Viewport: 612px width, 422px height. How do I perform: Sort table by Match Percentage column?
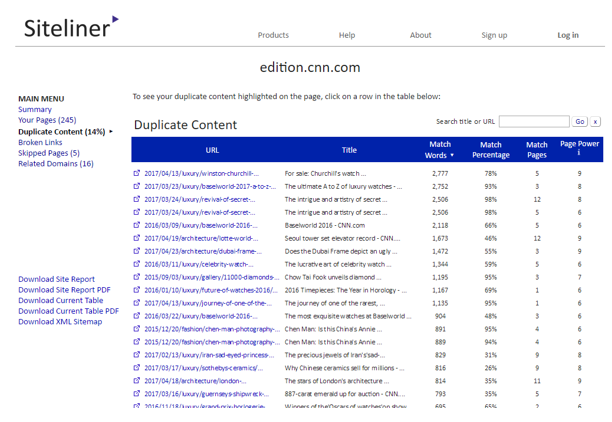[x=491, y=150]
